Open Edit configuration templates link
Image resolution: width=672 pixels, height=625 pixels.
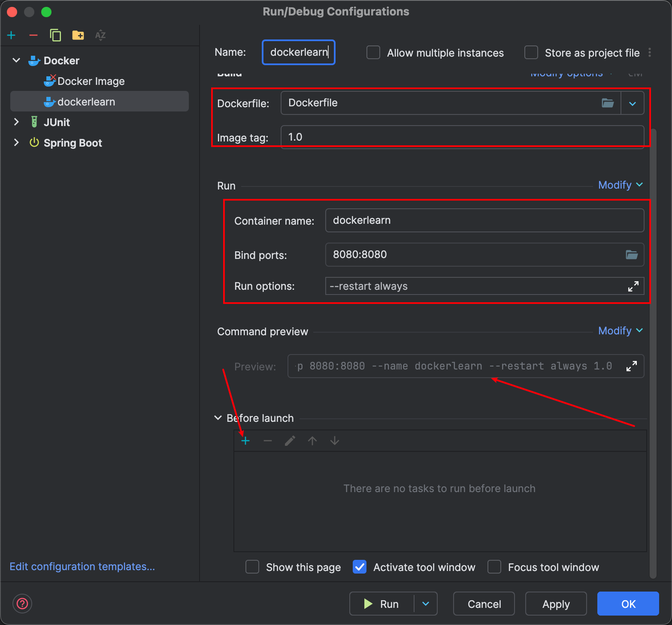(x=82, y=566)
